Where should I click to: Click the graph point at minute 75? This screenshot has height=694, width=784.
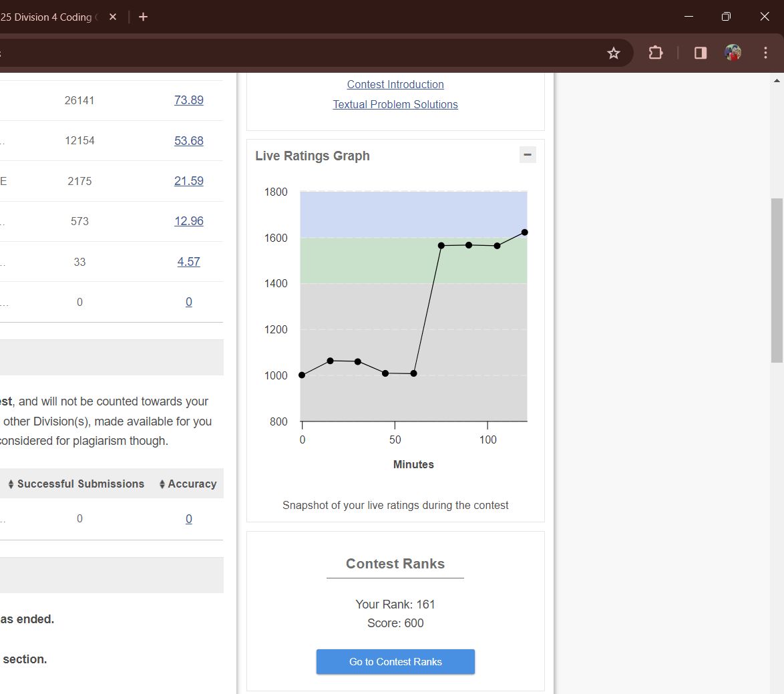click(441, 246)
